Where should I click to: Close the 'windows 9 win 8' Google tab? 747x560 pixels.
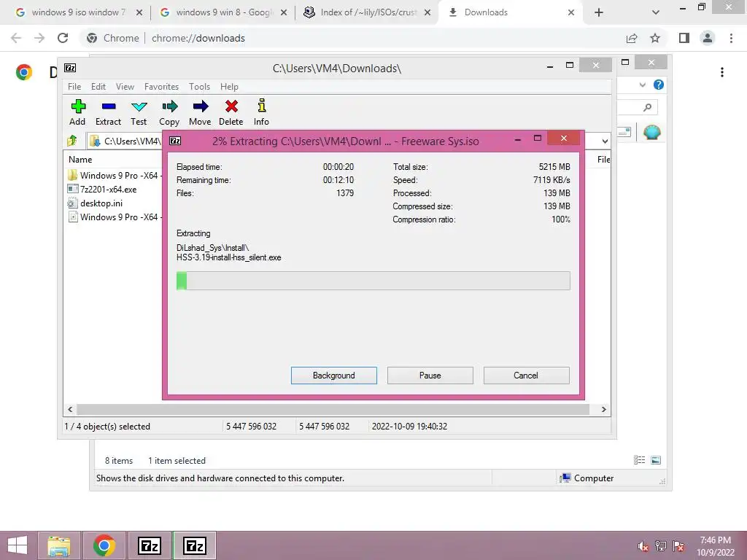pyautogui.click(x=284, y=13)
